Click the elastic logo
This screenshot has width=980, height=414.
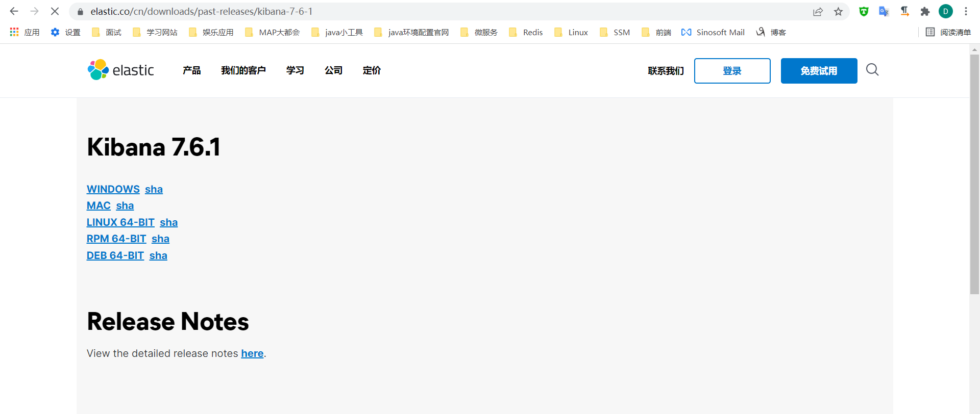click(120, 70)
